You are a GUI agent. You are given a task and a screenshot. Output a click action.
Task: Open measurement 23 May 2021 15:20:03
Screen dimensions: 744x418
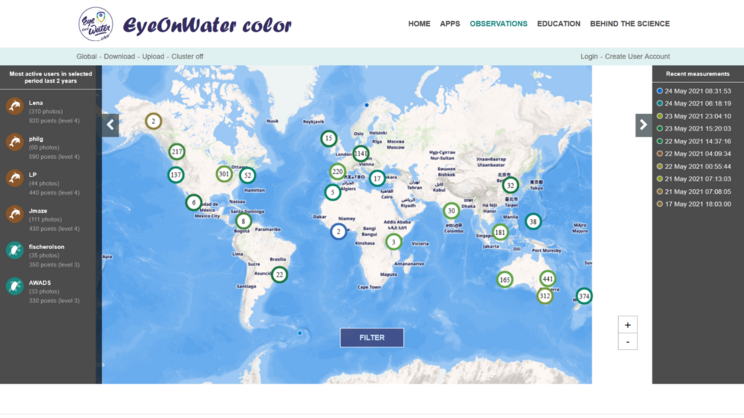(x=694, y=129)
